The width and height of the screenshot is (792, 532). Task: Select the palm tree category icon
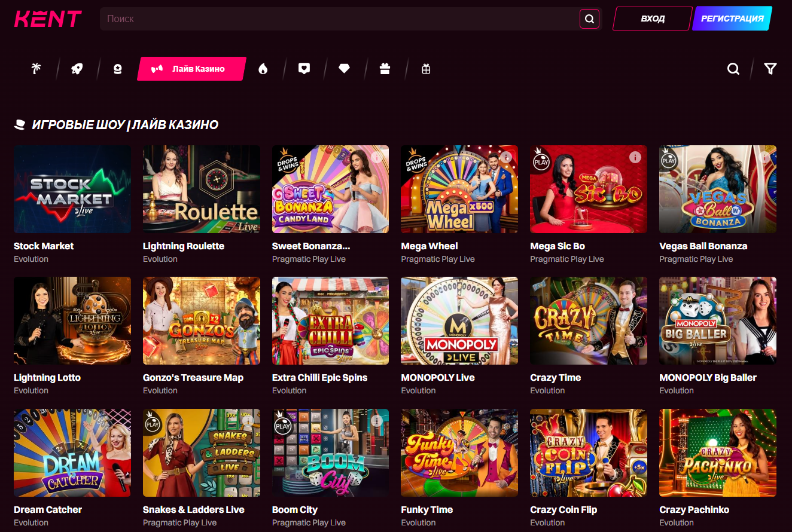35,68
